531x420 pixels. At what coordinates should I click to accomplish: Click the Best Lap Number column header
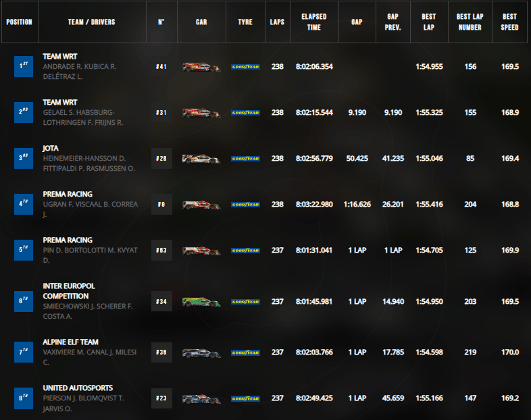pyautogui.click(x=470, y=22)
